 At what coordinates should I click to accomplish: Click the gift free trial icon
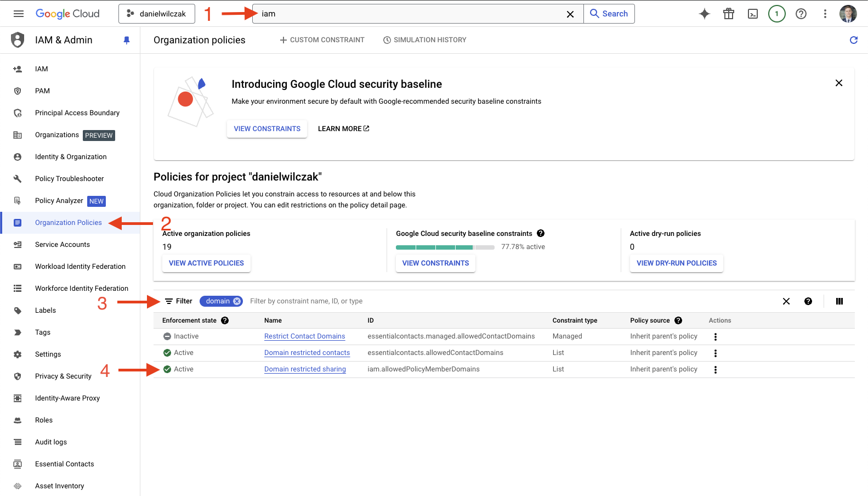coord(729,14)
